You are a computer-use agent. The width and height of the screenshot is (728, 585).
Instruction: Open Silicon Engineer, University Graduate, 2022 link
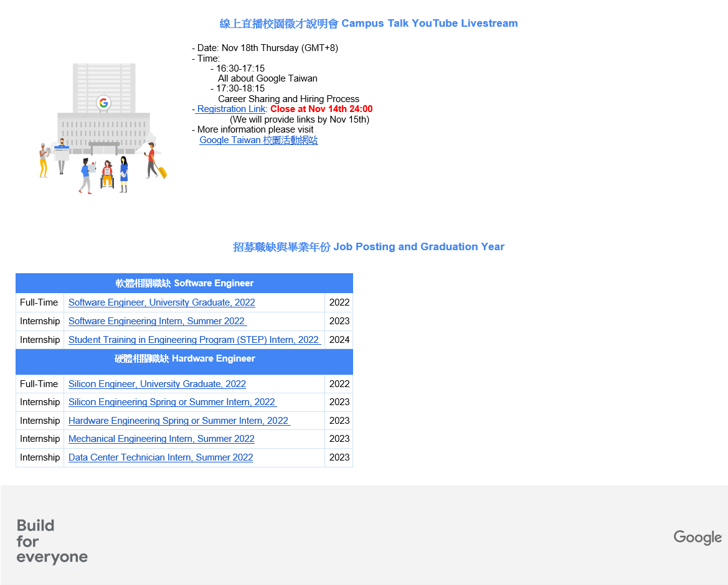click(157, 384)
